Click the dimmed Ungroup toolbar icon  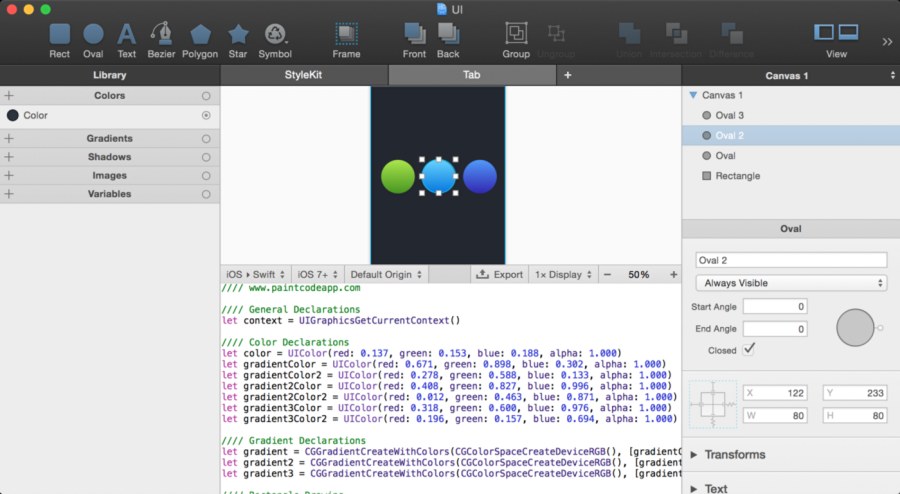(556, 33)
